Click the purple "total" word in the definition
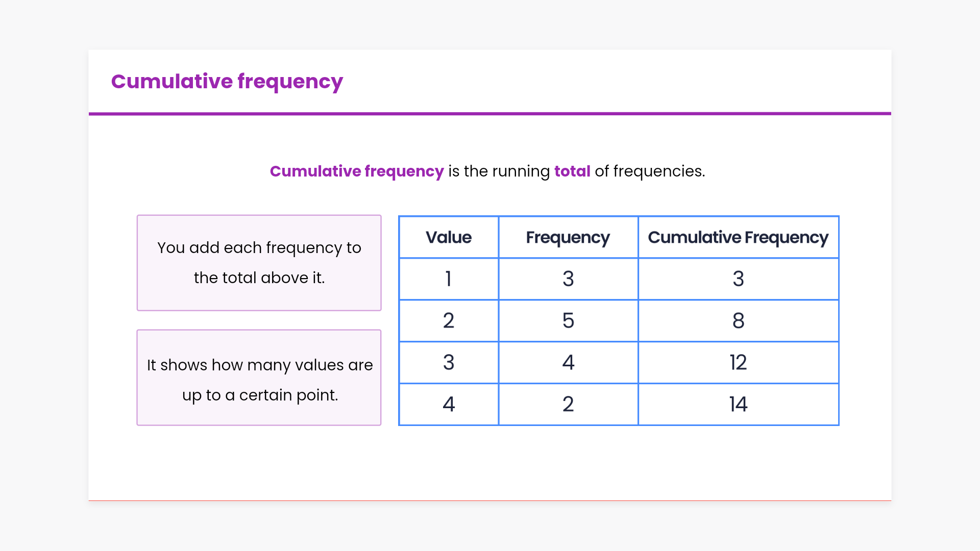The width and height of the screenshot is (980, 551). coord(572,171)
